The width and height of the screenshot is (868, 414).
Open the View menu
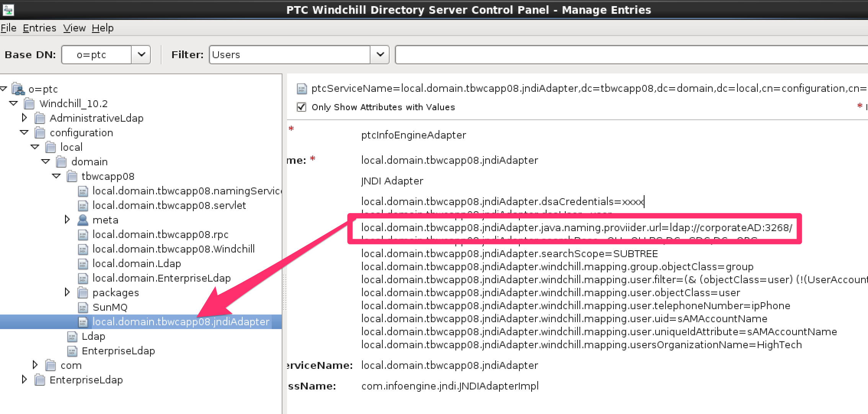point(74,28)
